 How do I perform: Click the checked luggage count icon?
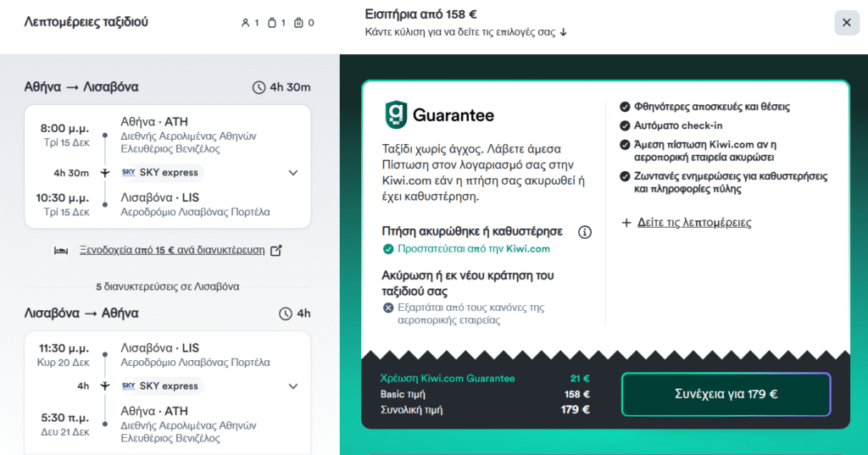point(298,23)
